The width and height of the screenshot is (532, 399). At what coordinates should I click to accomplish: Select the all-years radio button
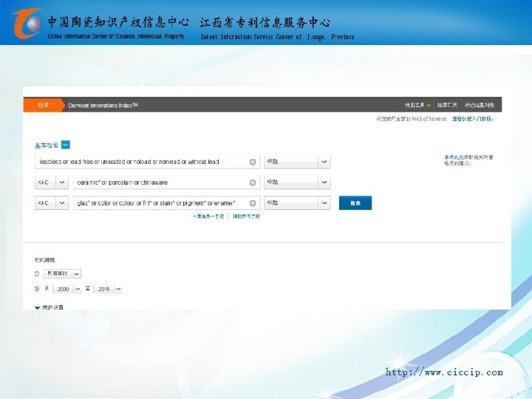point(37,273)
